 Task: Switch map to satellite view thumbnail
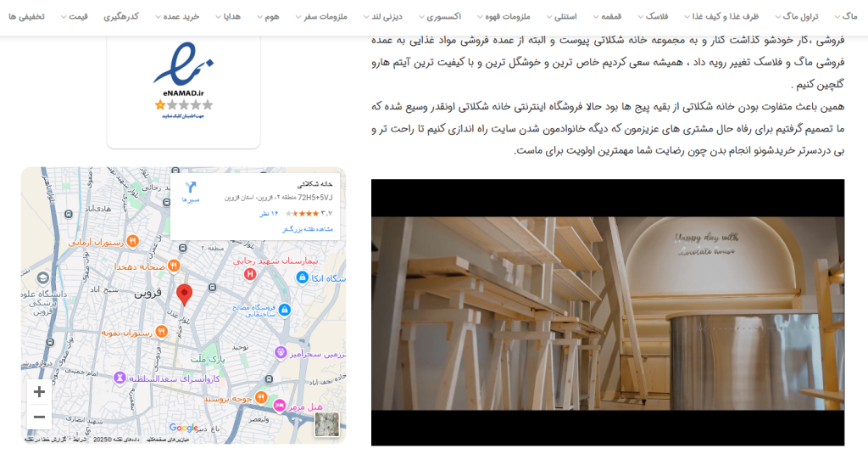point(326,424)
